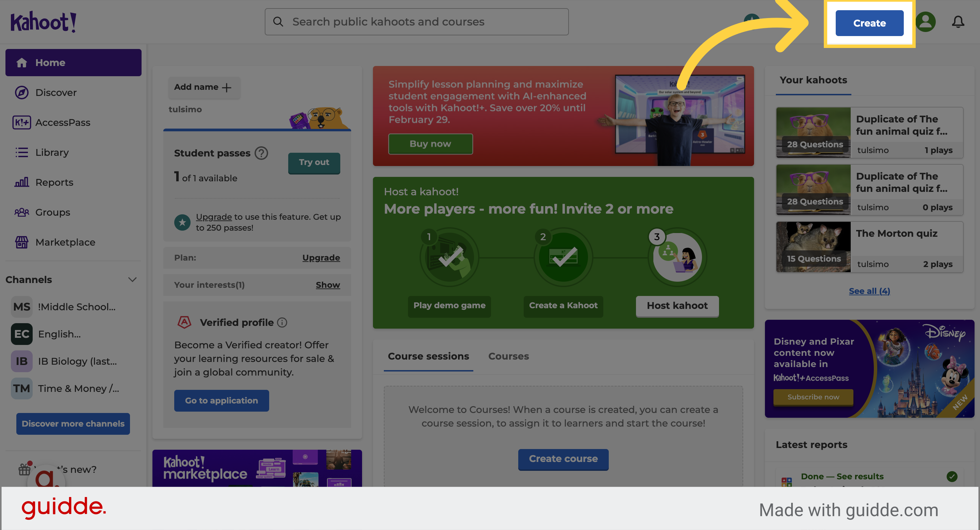Select the Discover compass icon
Screen dimensions: 980x530
tap(22, 92)
